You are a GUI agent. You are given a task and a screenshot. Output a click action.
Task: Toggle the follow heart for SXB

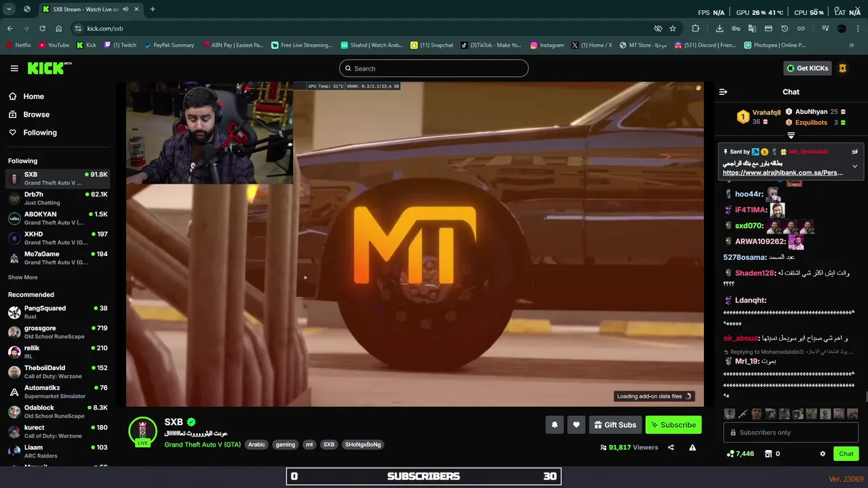(x=576, y=425)
